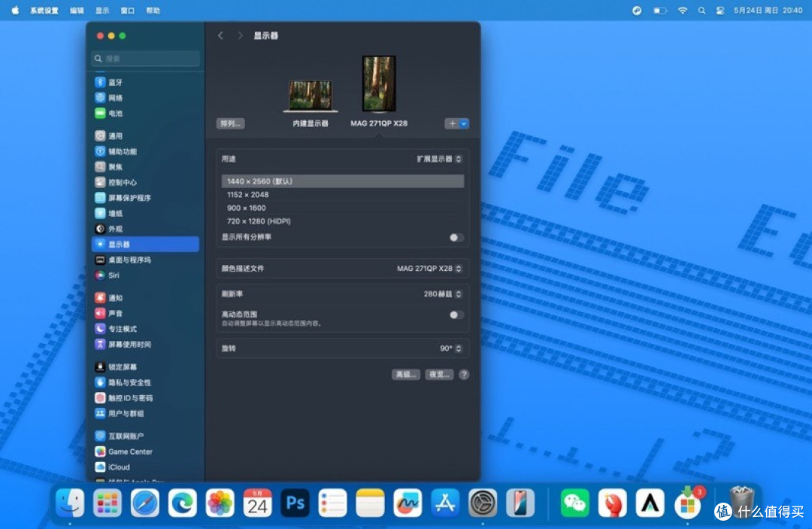812x529 pixels.
Task: Launch WeChat from the Dock
Action: [x=575, y=503]
